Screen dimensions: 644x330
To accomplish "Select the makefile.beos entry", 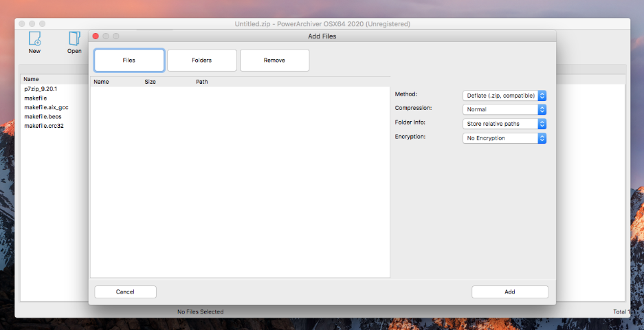I will click(x=43, y=117).
